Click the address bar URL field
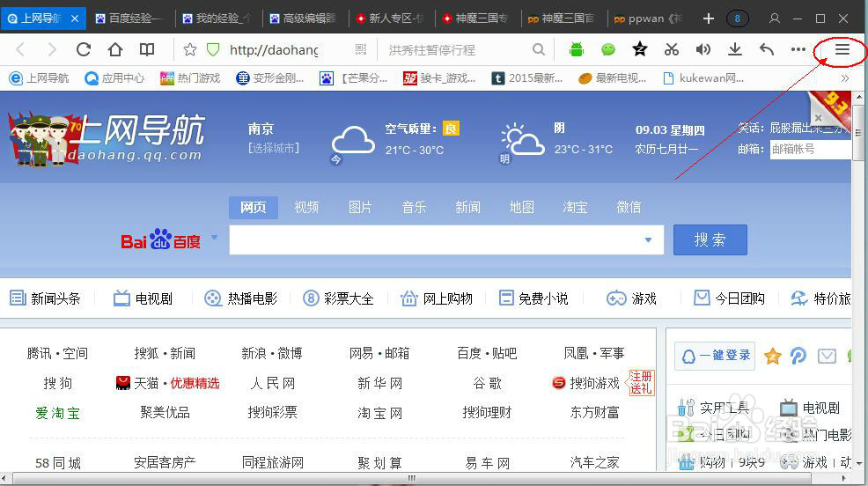 coord(274,50)
